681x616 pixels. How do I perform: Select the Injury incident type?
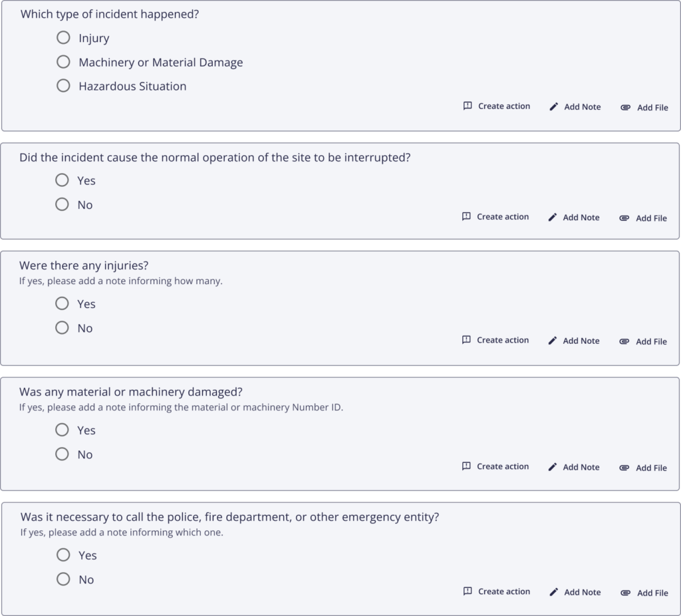(x=63, y=38)
